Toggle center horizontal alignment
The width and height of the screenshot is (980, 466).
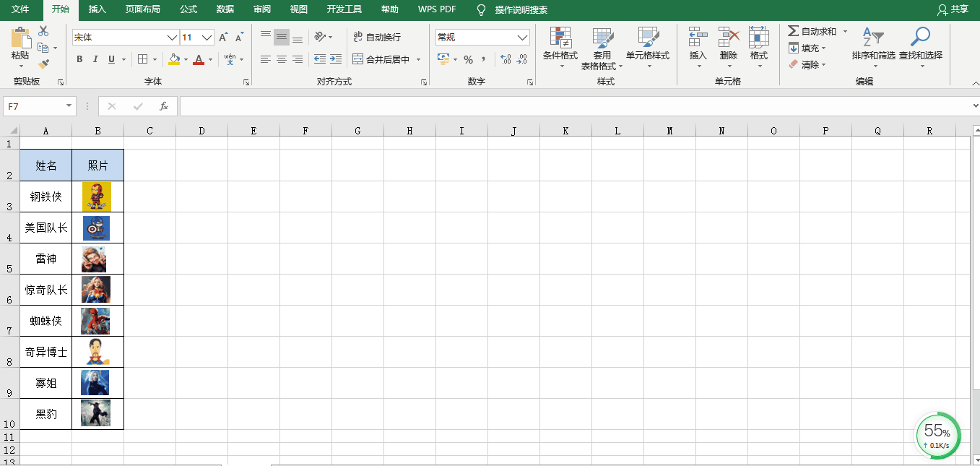(x=282, y=59)
